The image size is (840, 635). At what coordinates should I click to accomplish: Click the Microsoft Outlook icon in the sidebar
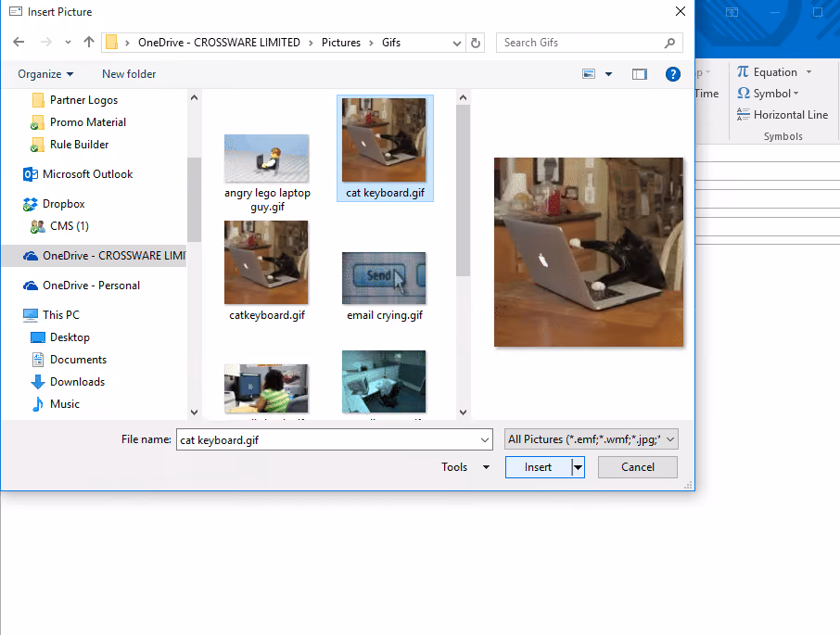31,174
